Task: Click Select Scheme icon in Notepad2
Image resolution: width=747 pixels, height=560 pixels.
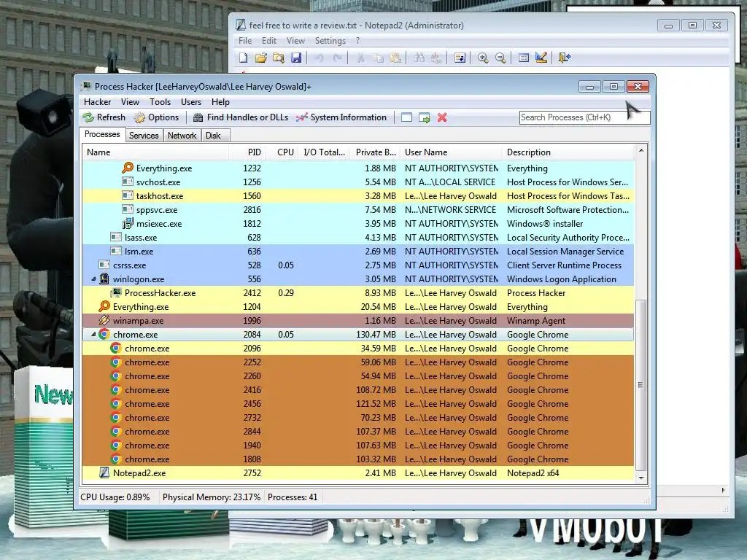Action: pyautogui.click(x=524, y=58)
